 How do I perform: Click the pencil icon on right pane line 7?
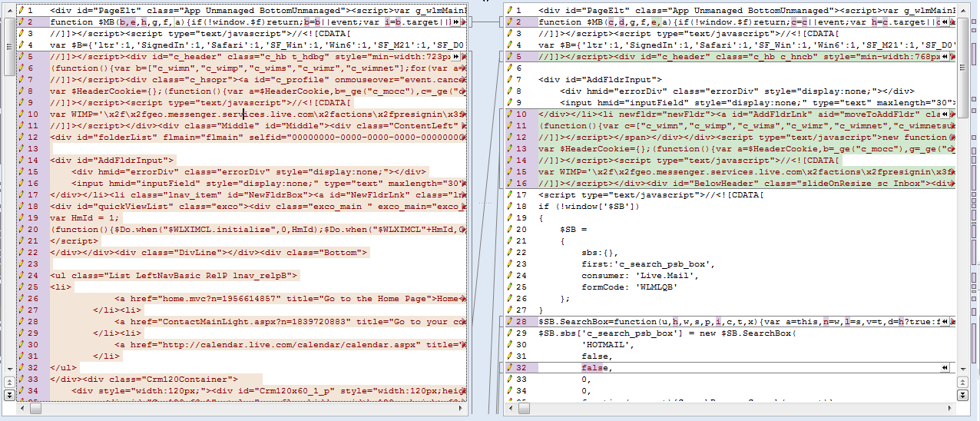click(509, 79)
